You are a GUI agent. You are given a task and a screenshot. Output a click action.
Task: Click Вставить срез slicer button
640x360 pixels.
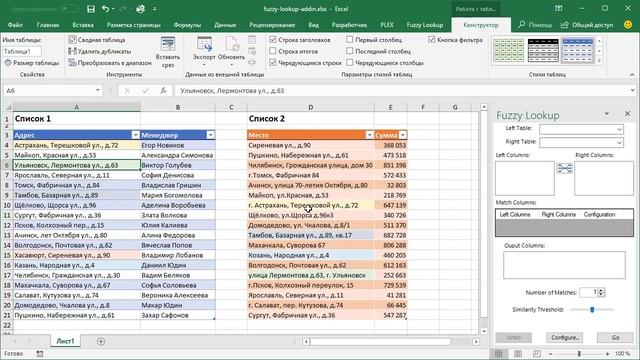point(168,52)
